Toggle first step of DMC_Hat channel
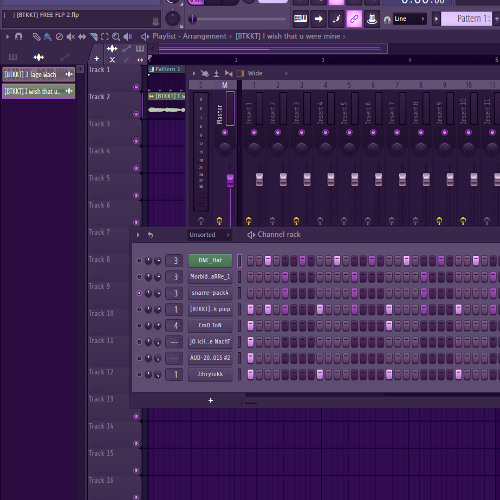 (250, 261)
